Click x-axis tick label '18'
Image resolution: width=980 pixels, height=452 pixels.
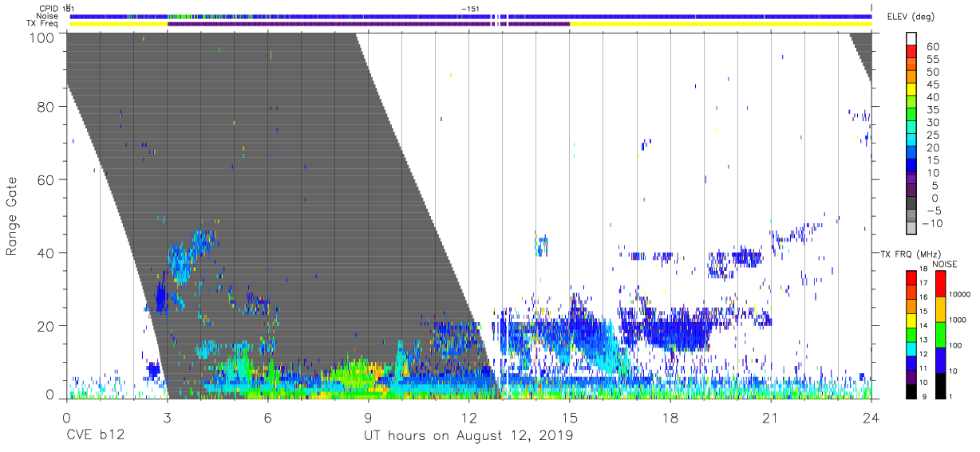(x=670, y=418)
